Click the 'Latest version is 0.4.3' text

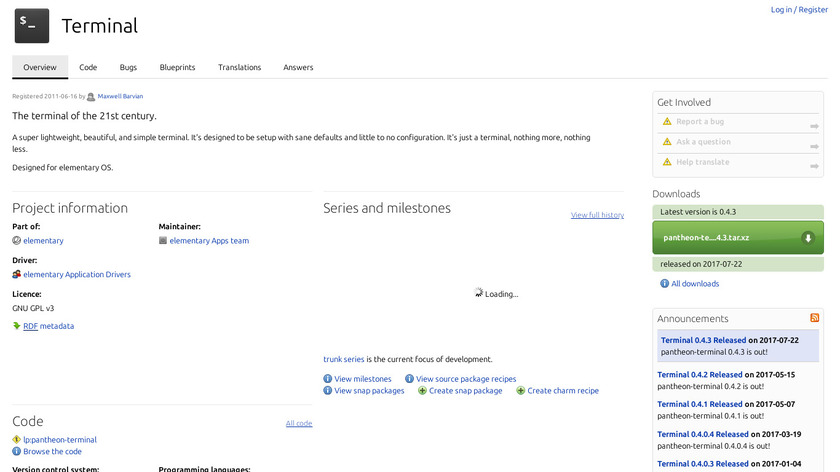coord(698,212)
